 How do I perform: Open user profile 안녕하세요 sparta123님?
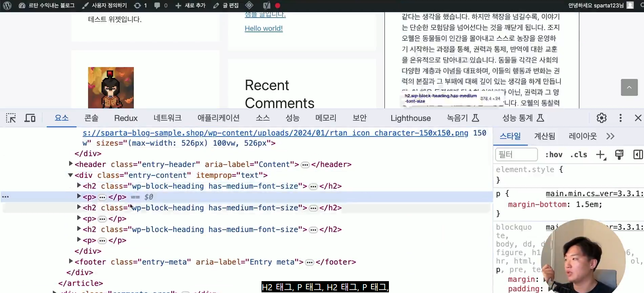coord(596,5)
